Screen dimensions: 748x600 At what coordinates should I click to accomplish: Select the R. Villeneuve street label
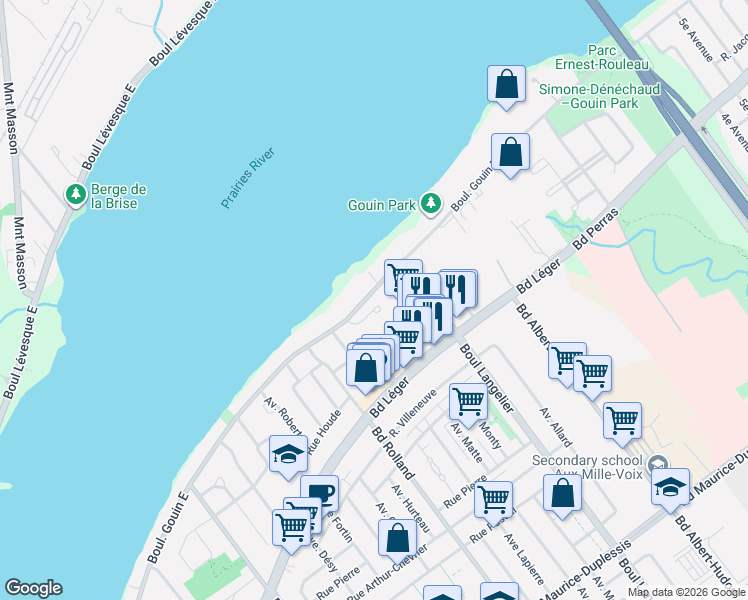click(x=413, y=413)
